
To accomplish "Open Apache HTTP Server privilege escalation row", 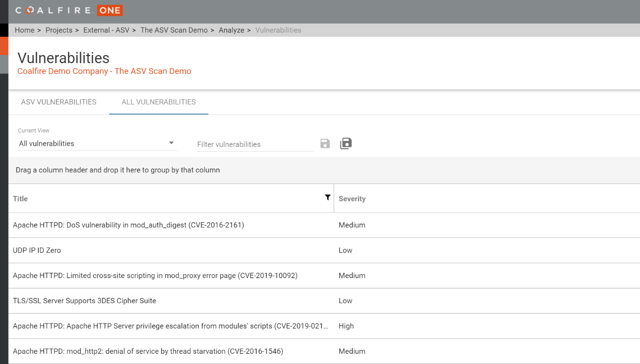I will click(x=324, y=326).
